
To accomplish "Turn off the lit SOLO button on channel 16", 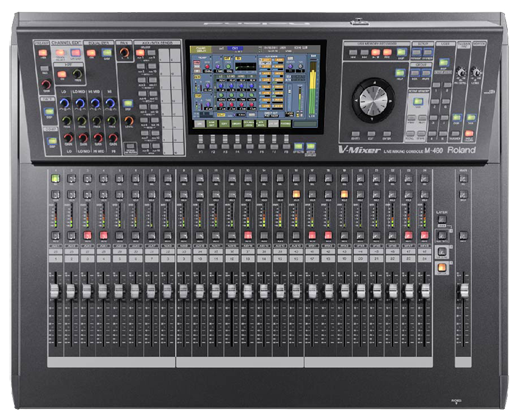I will coord(296,194).
